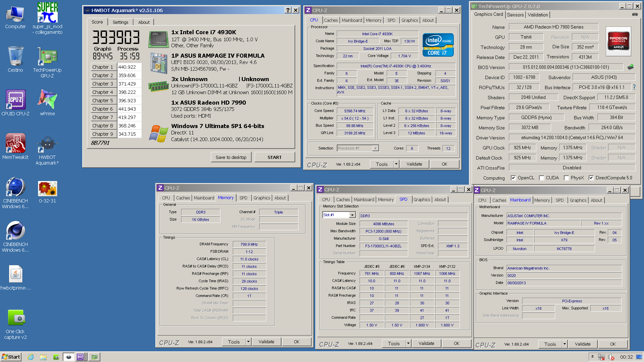Open Memory tab in top CPU-Z window
644x362 pixels.
(x=373, y=20)
